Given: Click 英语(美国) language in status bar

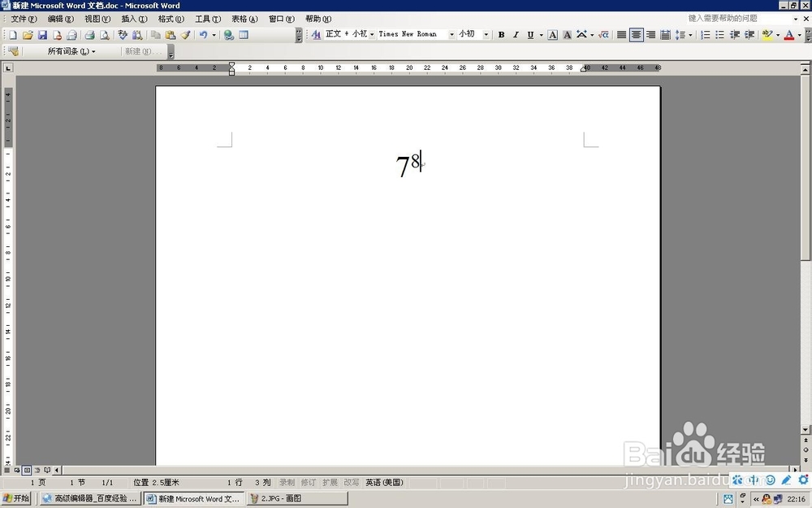Looking at the screenshot, I should [x=384, y=483].
